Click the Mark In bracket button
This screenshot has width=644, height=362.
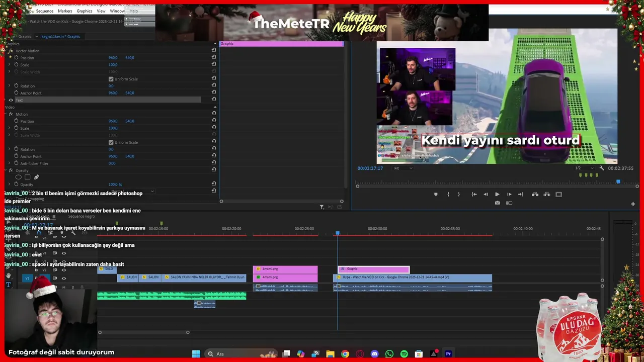point(448,194)
